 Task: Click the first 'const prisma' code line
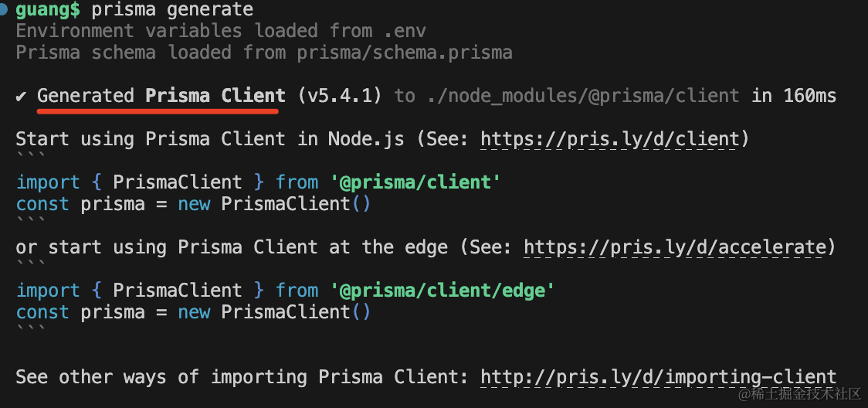pyautogui.click(x=193, y=204)
